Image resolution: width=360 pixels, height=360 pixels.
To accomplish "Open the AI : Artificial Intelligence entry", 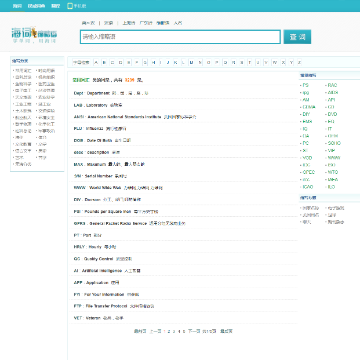I will tap(107, 271).
